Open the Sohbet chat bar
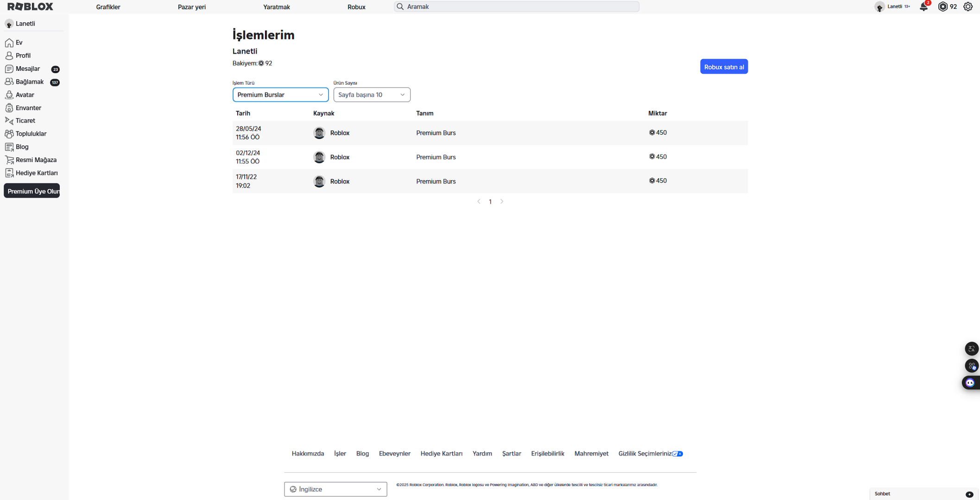The width and height of the screenshot is (980, 500). pyautogui.click(x=923, y=494)
